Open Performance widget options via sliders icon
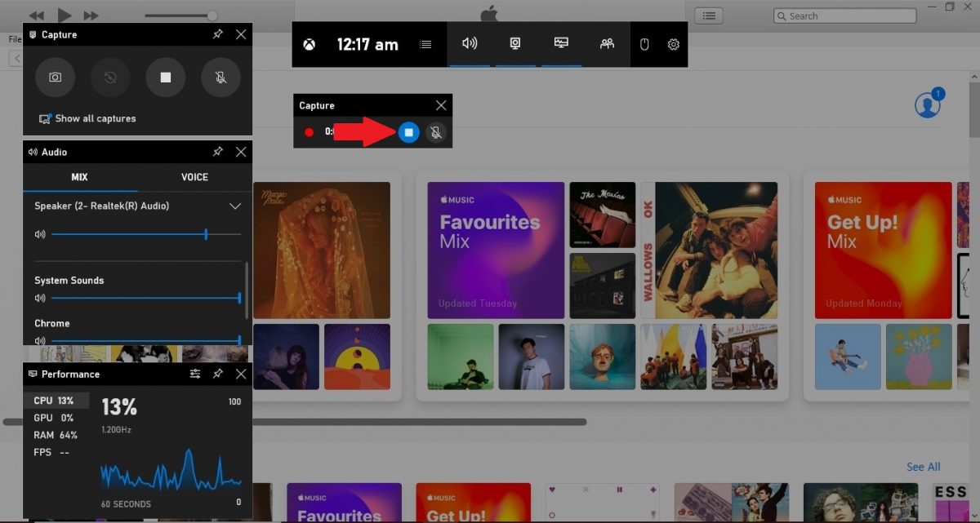Screen dimensions: 980x523 (x=194, y=374)
